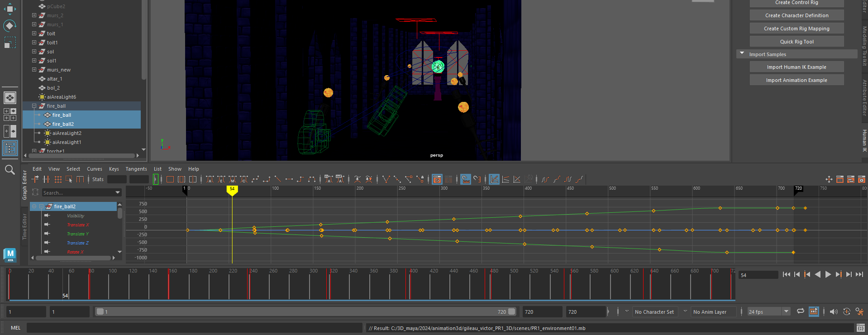Apply Clamped tangents icon
This screenshot has height=335, width=868.
[266, 179]
